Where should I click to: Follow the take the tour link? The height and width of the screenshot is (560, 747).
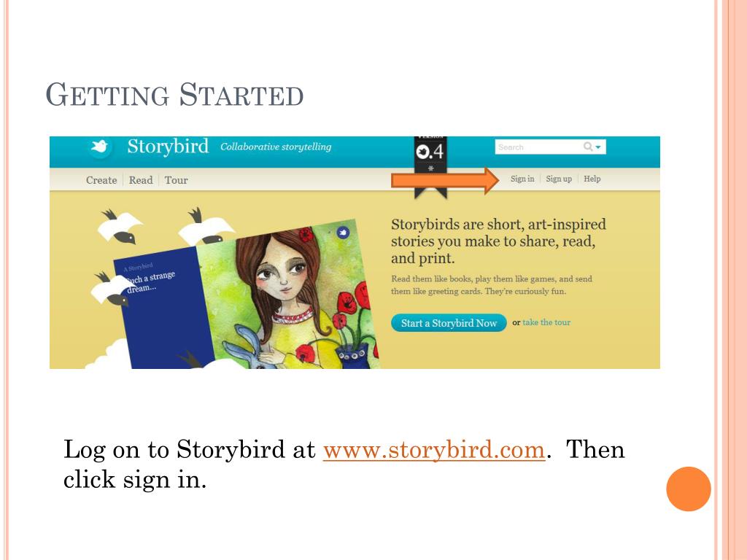[546, 322]
